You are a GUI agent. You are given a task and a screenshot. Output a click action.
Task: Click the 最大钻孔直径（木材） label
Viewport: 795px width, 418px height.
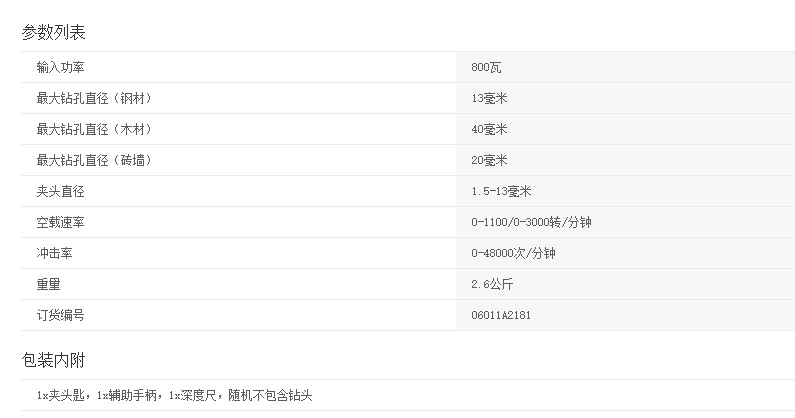click(94, 129)
